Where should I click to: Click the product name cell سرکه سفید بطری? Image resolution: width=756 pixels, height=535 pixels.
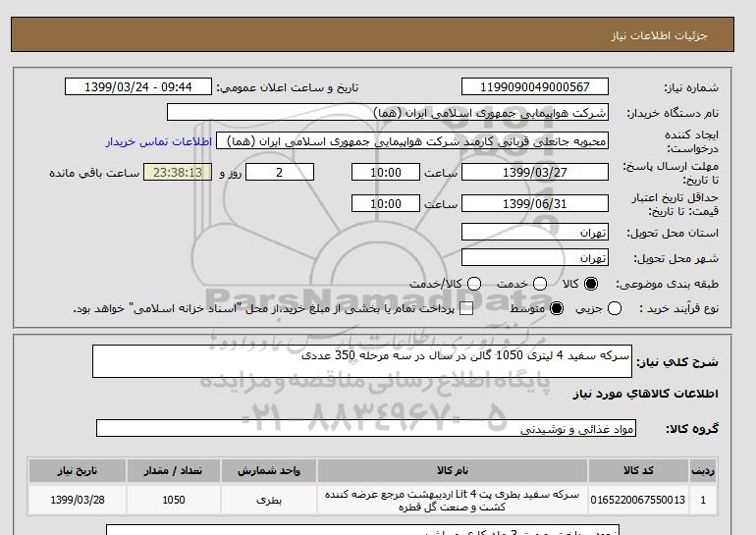pyautogui.click(x=453, y=501)
